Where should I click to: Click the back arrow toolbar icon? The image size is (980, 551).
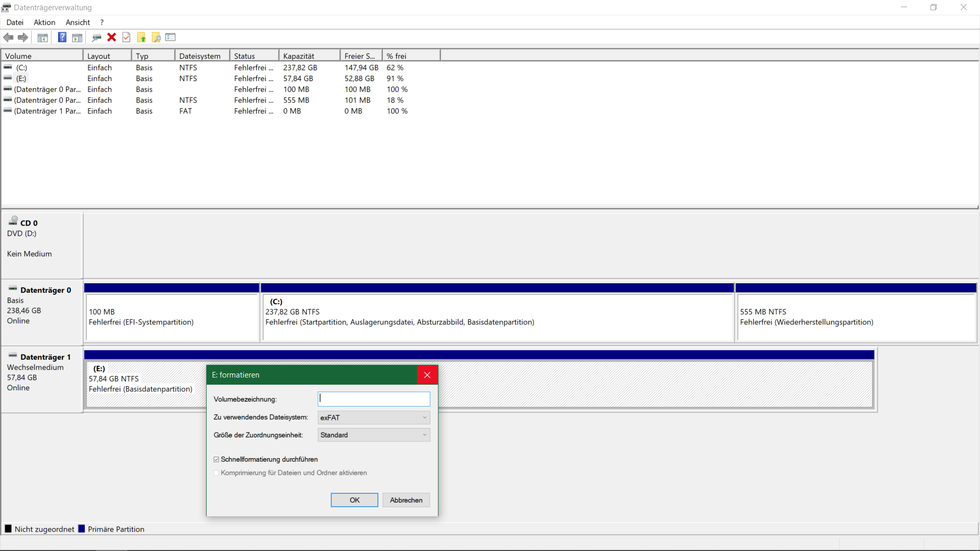pos(8,37)
